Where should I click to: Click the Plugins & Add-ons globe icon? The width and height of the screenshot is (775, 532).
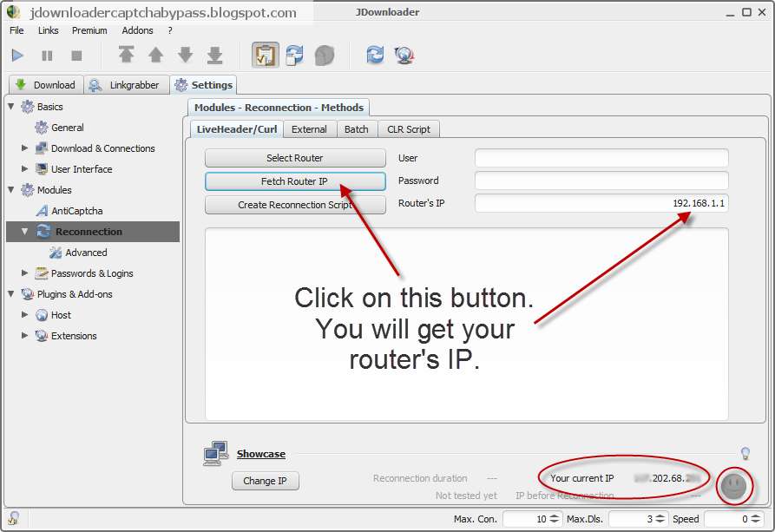point(28,294)
